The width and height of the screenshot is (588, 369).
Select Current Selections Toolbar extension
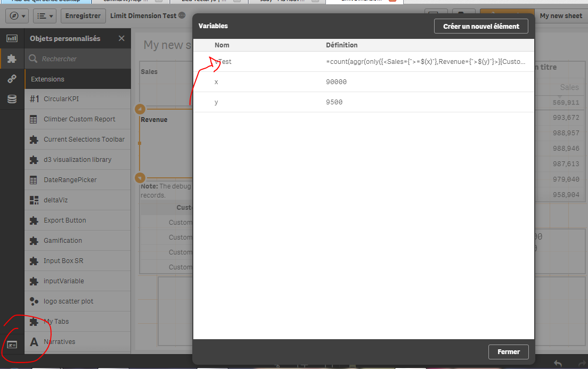(x=78, y=140)
